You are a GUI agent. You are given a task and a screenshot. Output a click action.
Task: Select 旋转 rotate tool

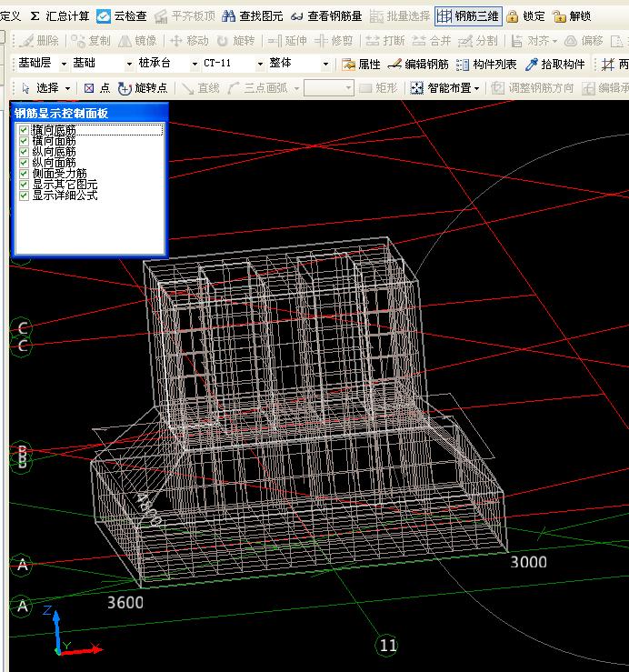pyautogui.click(x=235, y=41)
